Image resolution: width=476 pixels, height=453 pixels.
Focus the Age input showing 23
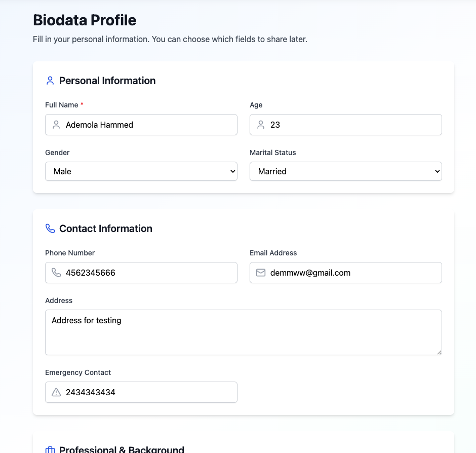tap(352, 125)
